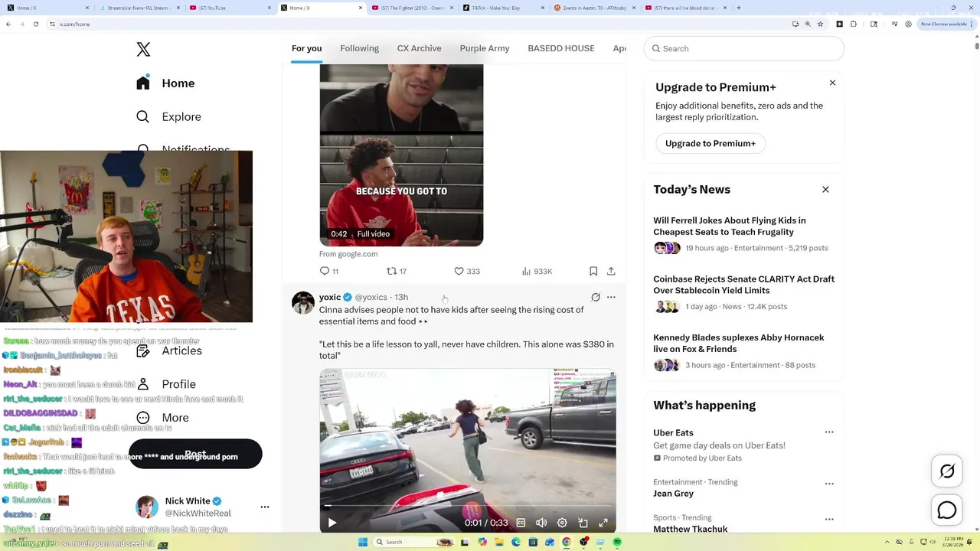Play the parking lot video
The height and width of the screenshot is (551, 980).
point(332,523)
